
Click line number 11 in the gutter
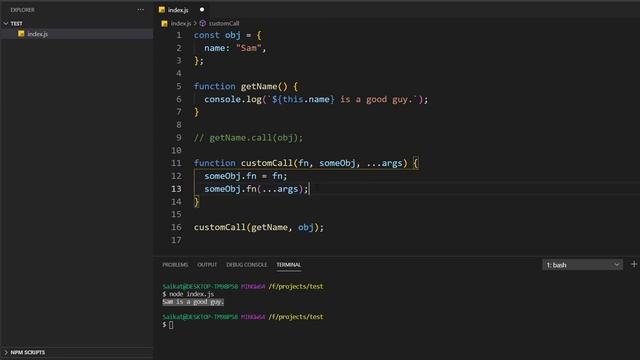pos(176,163)
